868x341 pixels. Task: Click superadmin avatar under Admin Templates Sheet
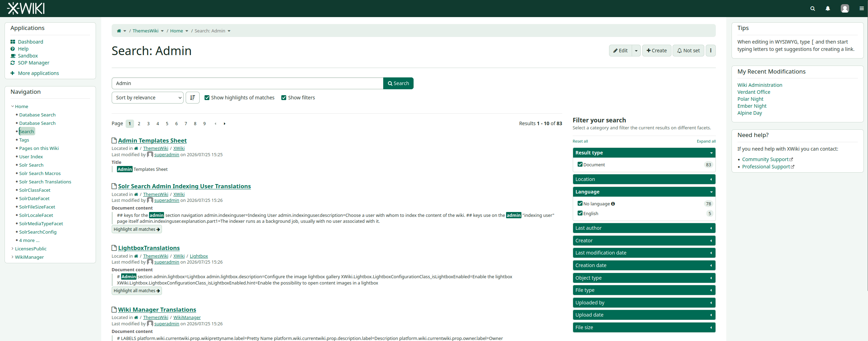(150, 154)
